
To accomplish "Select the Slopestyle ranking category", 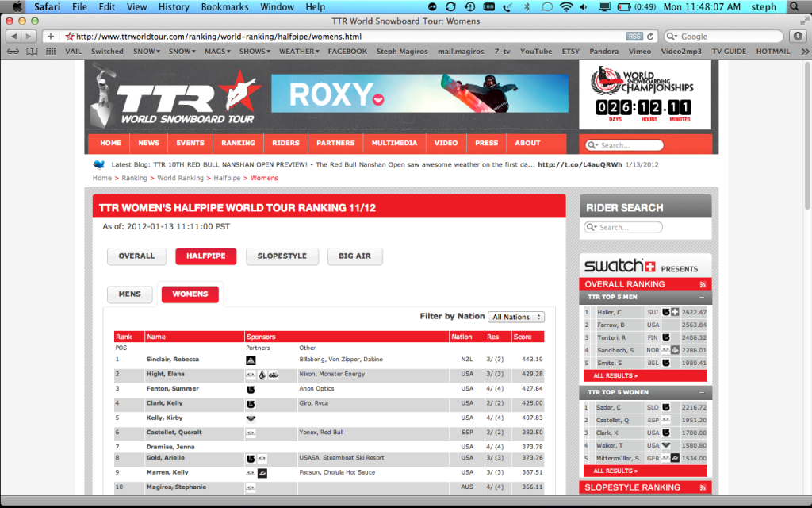I will 282,256.
